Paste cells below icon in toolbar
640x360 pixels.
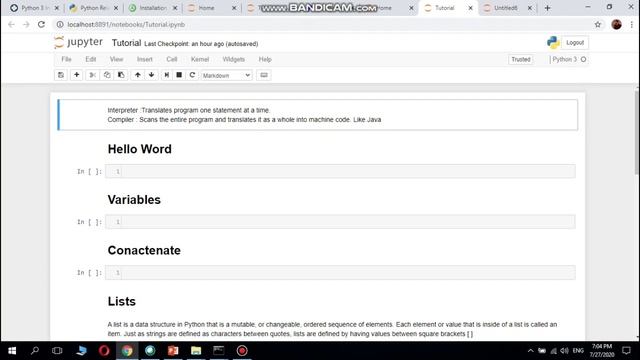pos(121,75)
